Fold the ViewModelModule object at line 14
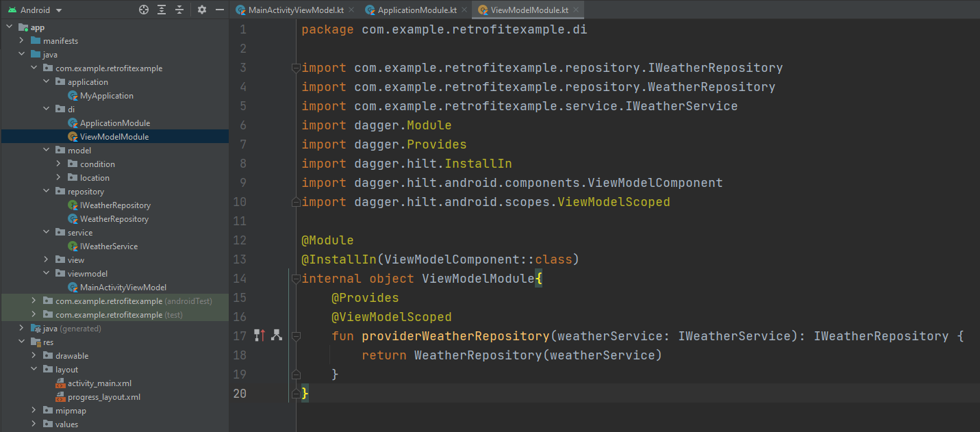Image resolution: width=980 pixels, height=432 pixels. (x=296, y=279)
